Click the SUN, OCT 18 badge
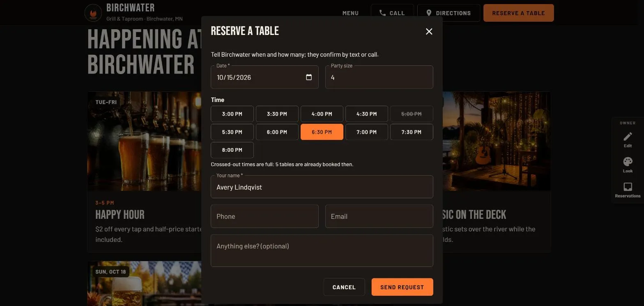The height and width of the screenshot is (306, 644). pyautogui.click(x=110, y=272)
